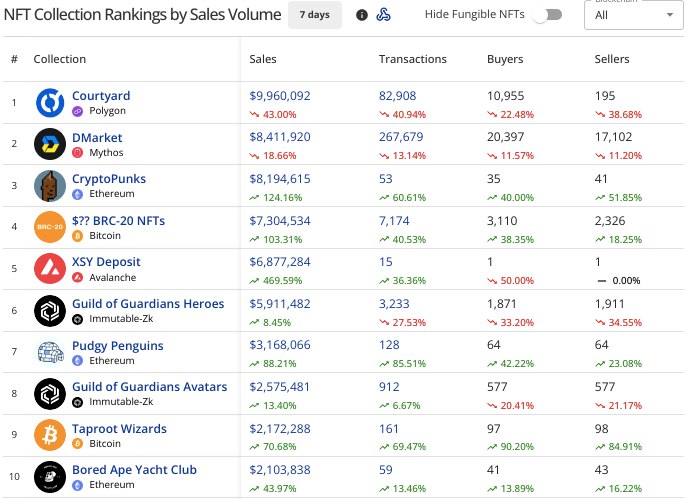Click Courtyard sales value $9,960,092

point(280,96)
